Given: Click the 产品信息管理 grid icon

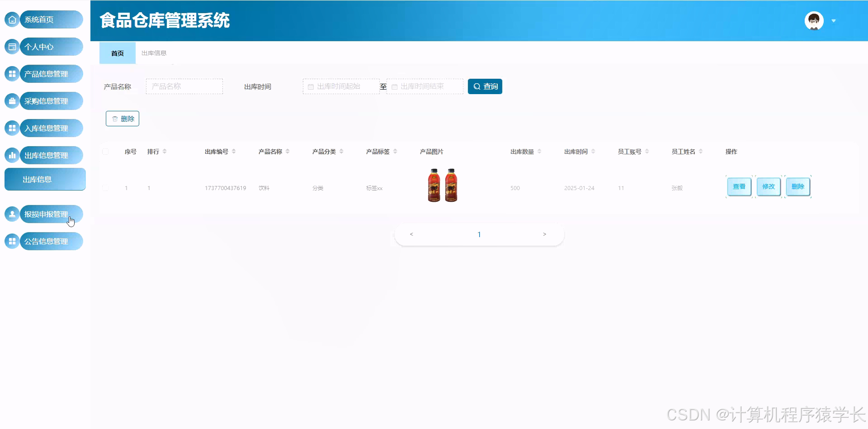Looking at the screenshot, I should pos(12,74).
